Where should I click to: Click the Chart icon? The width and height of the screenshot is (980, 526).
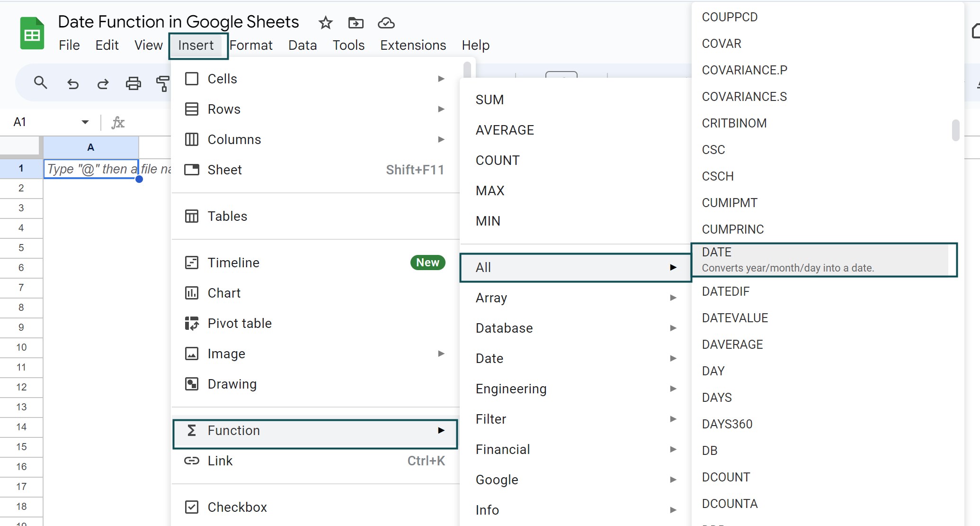pyautogui.click(x=192, y=293)
